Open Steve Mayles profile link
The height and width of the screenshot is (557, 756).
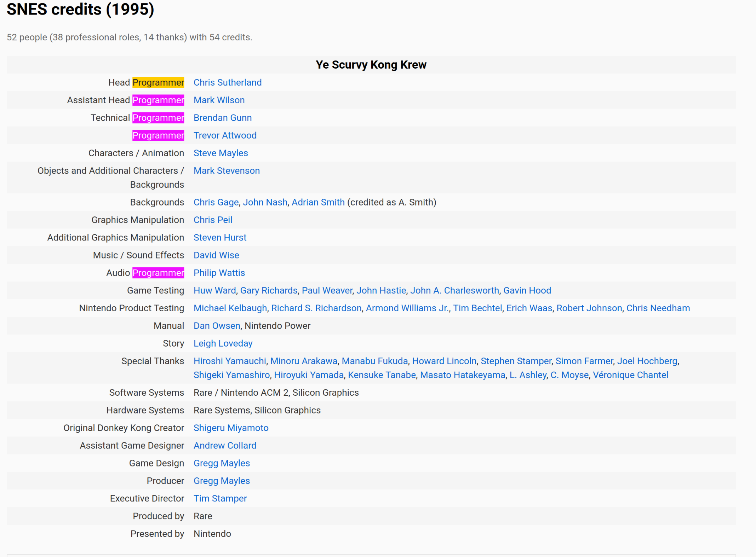220,153
